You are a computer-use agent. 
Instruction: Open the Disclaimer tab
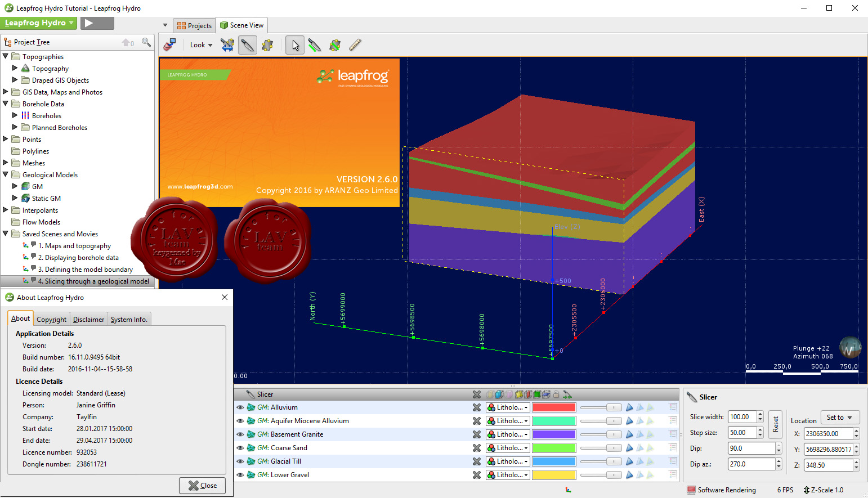coord(88,320)
